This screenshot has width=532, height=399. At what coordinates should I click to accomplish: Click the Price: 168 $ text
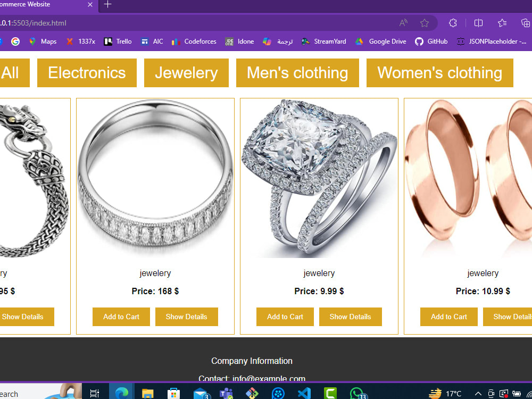[155, 291]
